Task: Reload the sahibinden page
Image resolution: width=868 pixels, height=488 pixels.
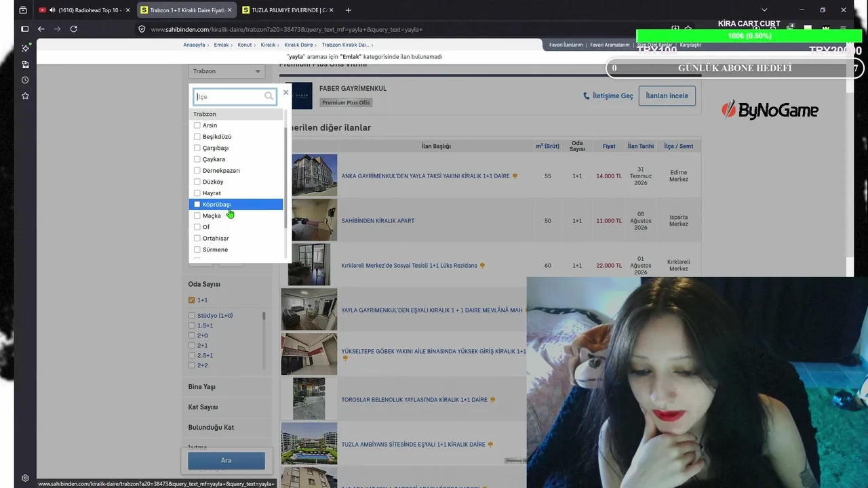Action: point(74,29)
